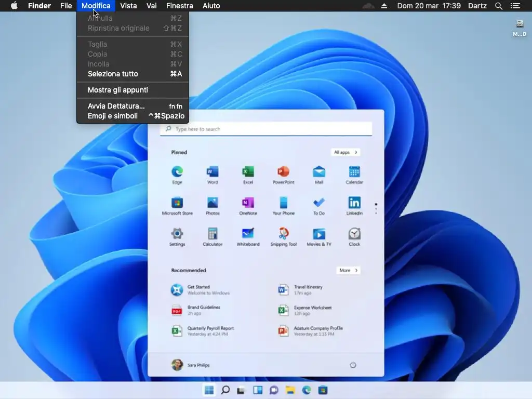The image size is (532, 399).
Task: Open the Expense Worksheet file
Action: [x=304, y=311]
